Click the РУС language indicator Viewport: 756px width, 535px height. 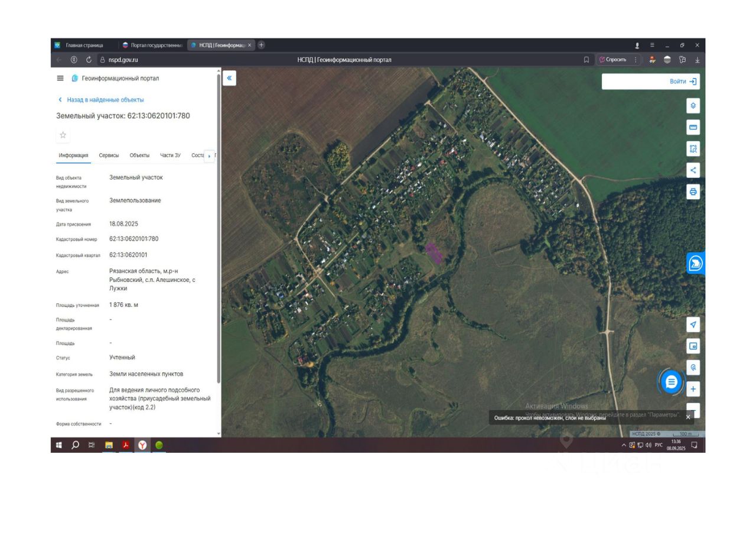pyautogui.click(x=659, y=445)
